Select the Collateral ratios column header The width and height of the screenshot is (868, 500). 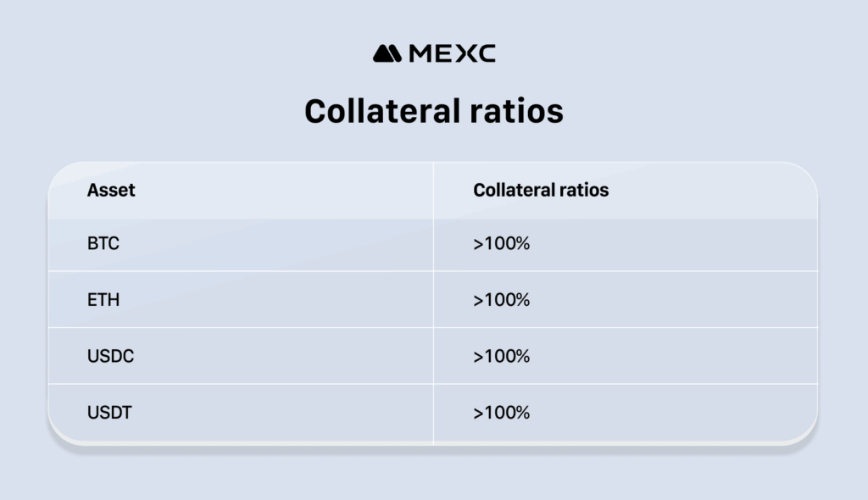(541, 190)
